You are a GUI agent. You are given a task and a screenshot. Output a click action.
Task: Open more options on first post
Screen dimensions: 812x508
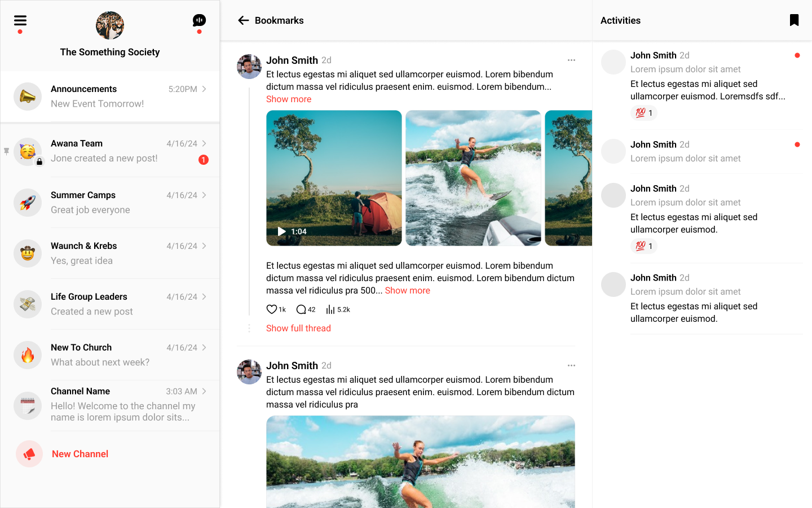pyautogui.click(x=571, y=60)
